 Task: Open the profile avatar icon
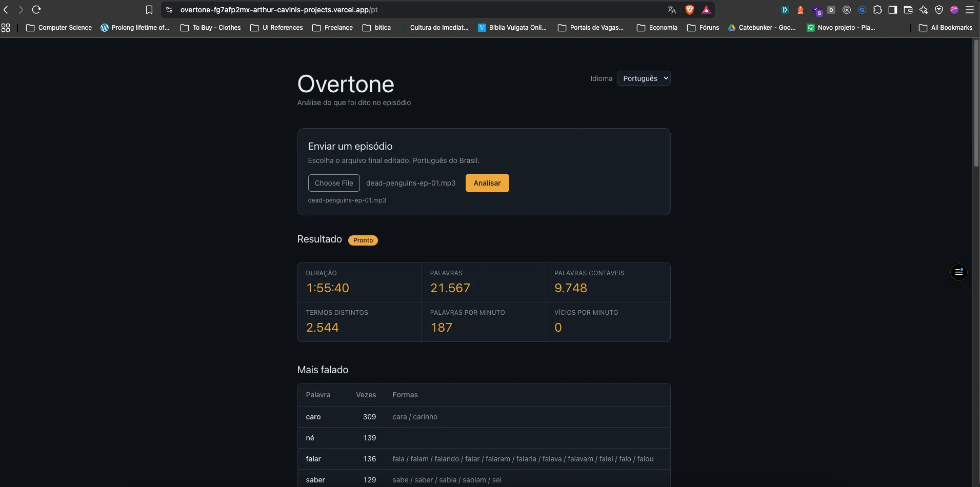tap(954, 10)
